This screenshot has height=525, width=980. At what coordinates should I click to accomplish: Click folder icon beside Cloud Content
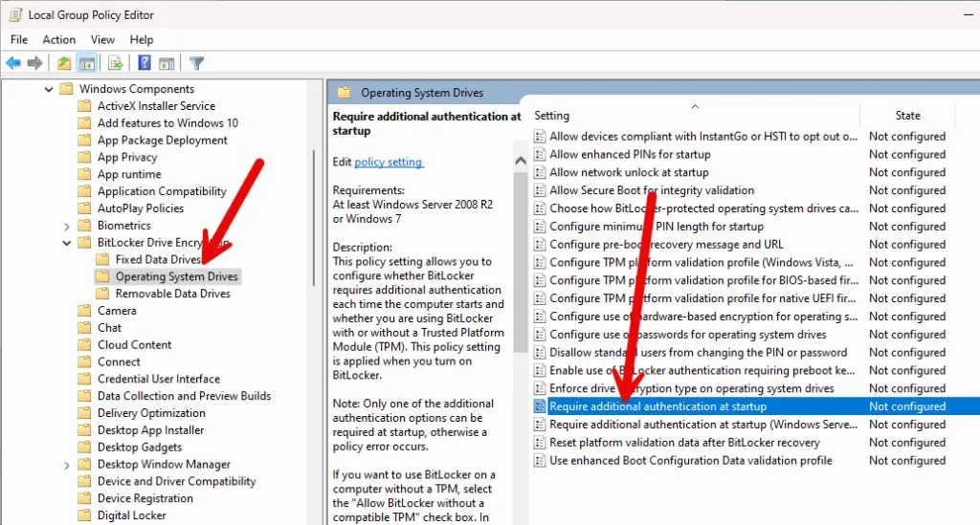tap(84, 344)
